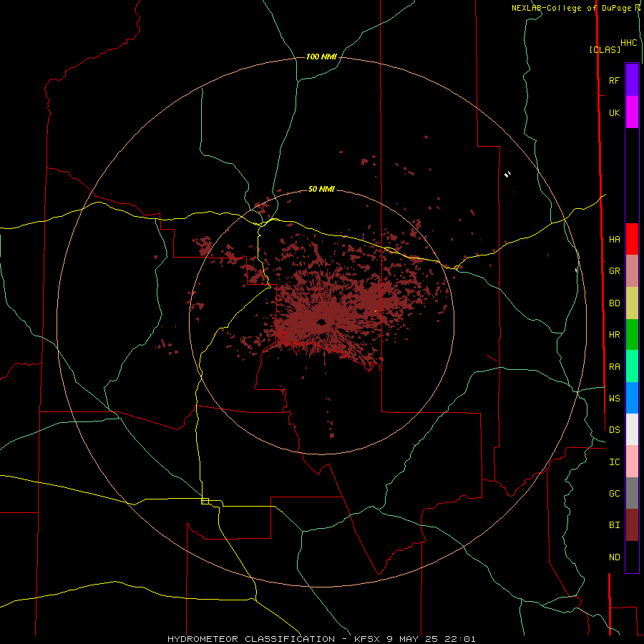Click the [CLAS] units label

605,49
